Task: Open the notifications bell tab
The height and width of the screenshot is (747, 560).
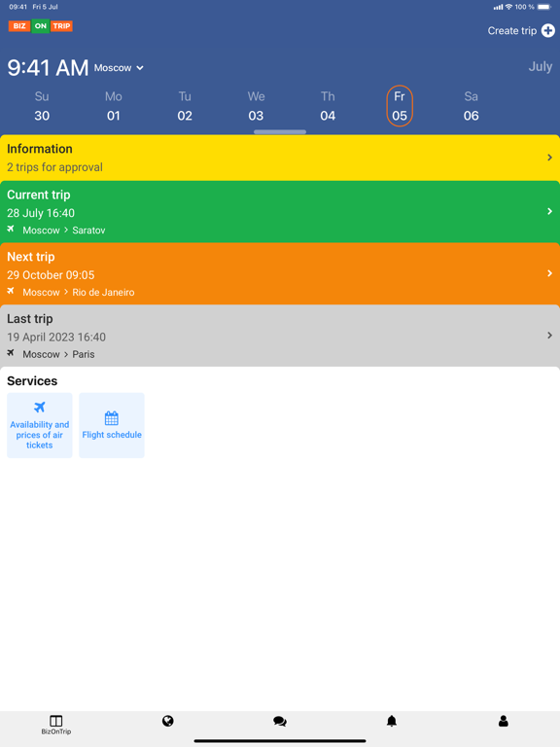Action: (x=392, y=721)
